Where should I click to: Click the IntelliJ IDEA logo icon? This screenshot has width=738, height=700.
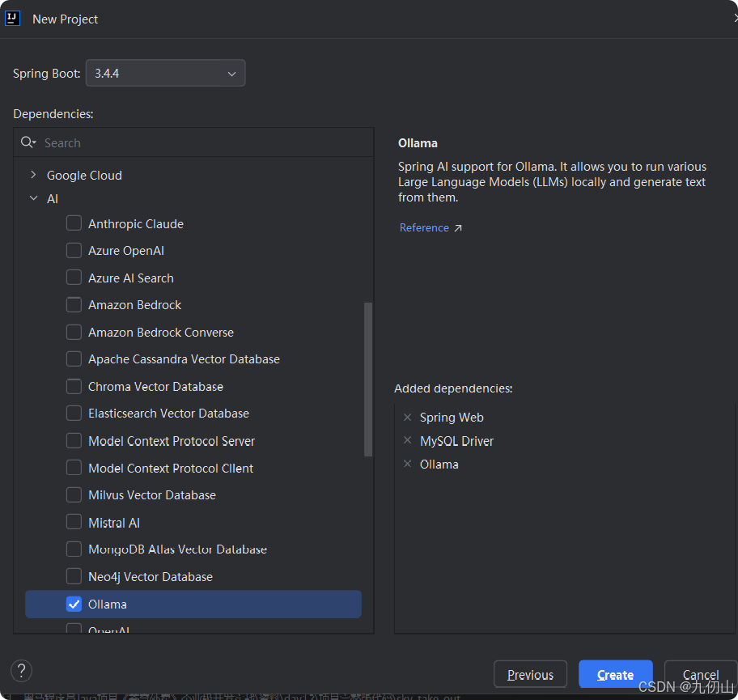click(x=12, y=19)
